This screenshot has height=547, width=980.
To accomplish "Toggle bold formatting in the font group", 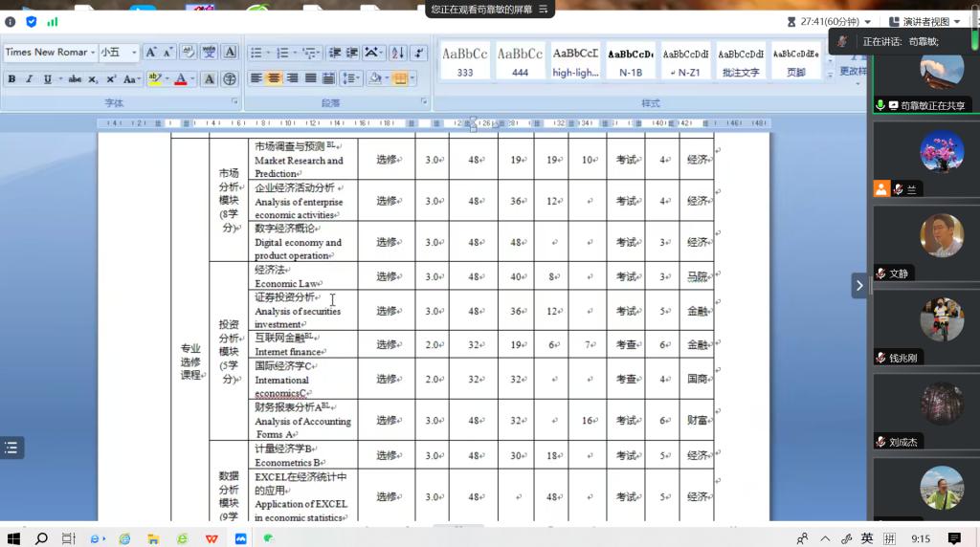I will (x=11, y=79).
